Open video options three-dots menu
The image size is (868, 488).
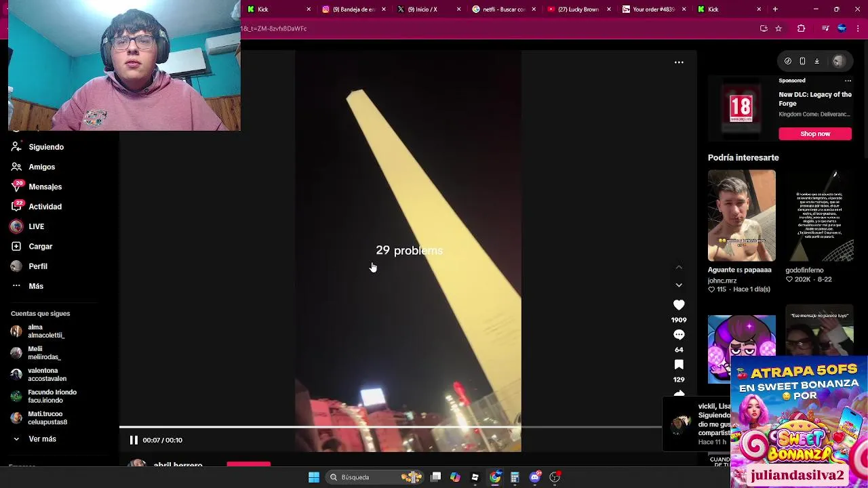(679, 62)
